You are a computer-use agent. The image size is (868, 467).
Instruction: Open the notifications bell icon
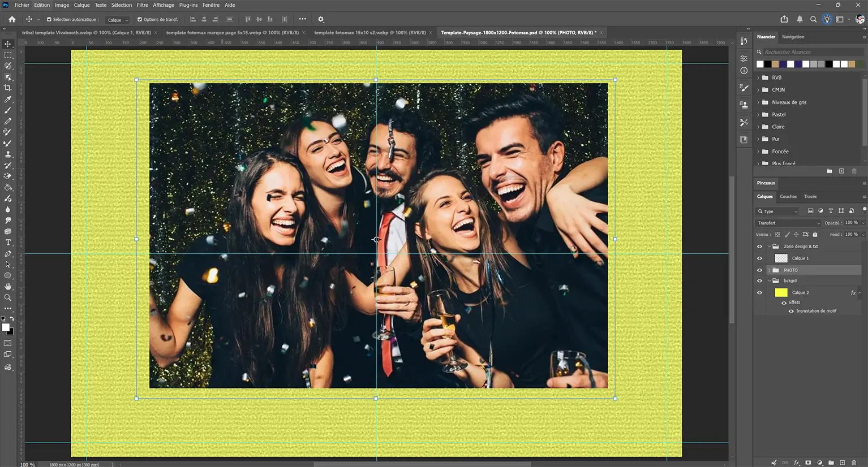click(x=800, y=19)
